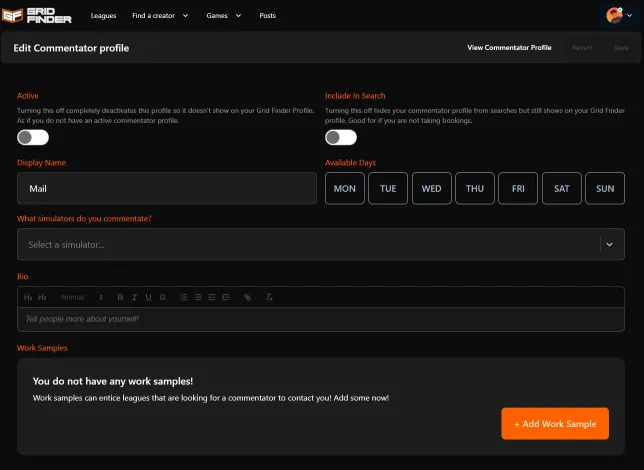Click the Display Name input field
This screenshot has height=470, width=644.
coord(165,188)
